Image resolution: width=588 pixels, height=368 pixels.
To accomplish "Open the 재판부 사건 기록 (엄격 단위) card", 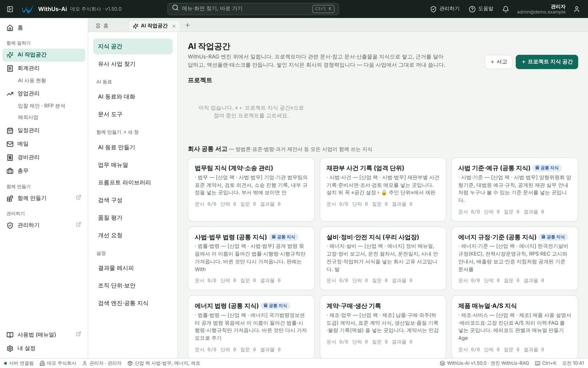I will point(383,189).
